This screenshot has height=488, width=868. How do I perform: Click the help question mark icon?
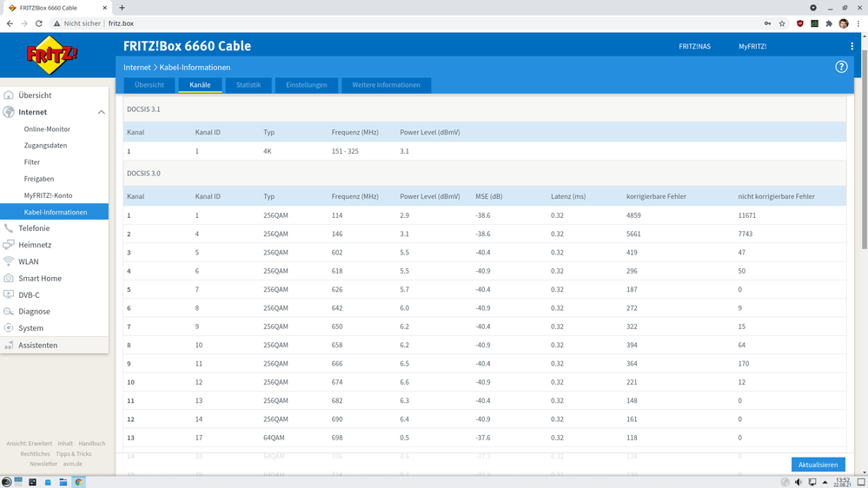[841, 67]
